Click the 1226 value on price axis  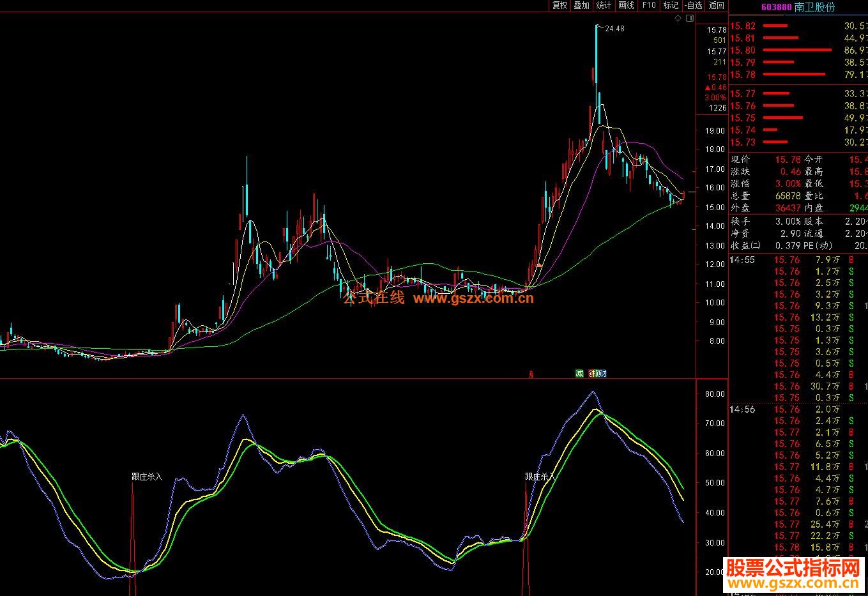tap(718, 108)
